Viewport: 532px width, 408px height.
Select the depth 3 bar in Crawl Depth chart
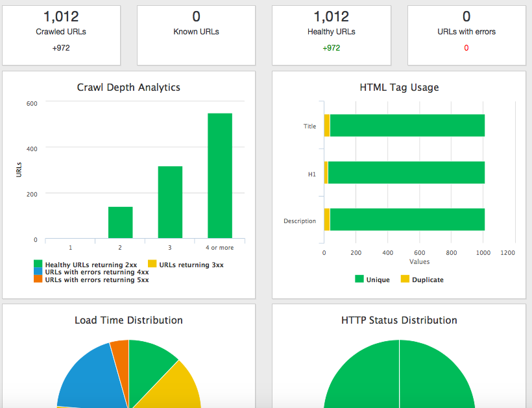(170, 202)
